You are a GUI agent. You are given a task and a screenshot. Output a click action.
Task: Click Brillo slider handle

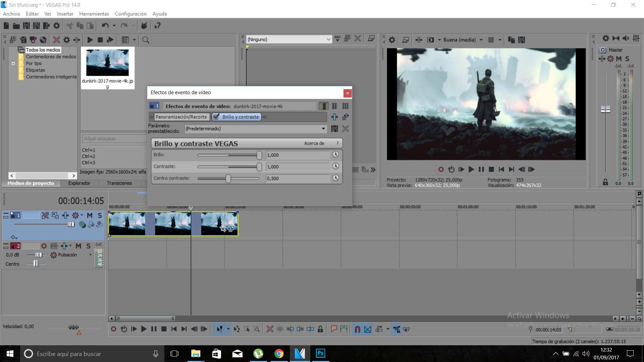point(259,155)
